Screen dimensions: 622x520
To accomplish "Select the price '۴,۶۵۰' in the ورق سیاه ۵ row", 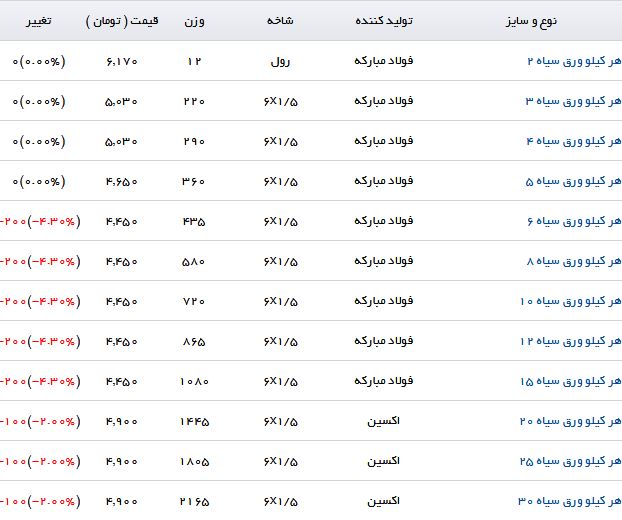I will [x=121, y=182].
